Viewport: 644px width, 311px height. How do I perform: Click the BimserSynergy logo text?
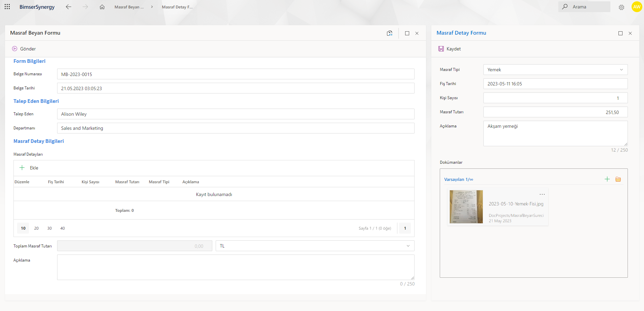[x=37, y=7]
